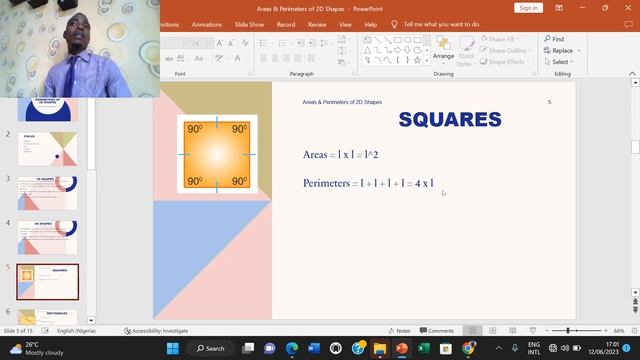Open PowerPoint from the taskbar
Image resolution: width=640 pixels, height=360 pixels.
click(x=402, y=348)
